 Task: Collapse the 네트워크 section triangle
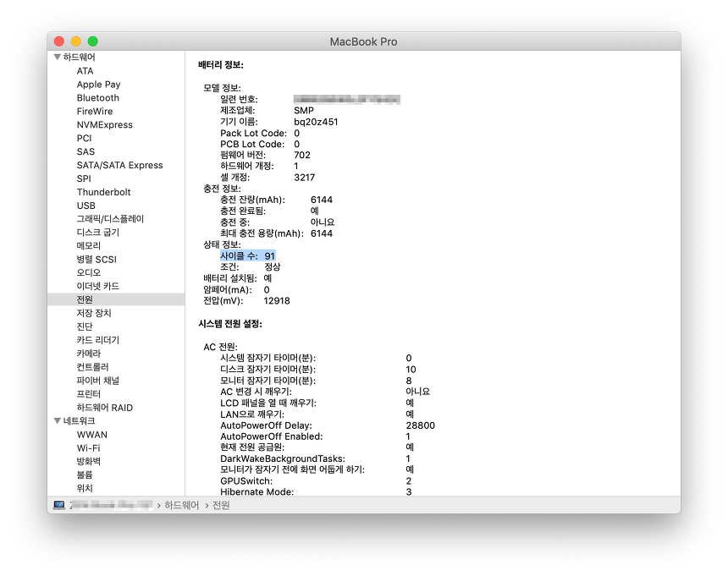57,420
